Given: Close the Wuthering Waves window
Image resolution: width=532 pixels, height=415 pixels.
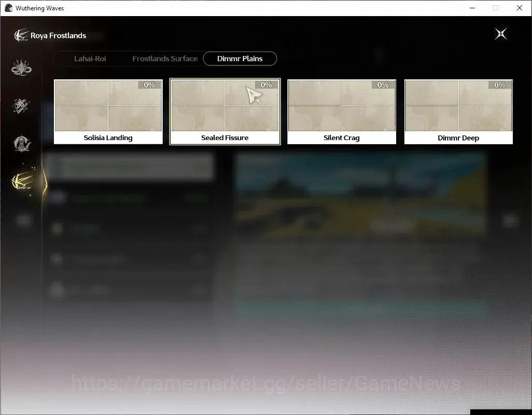Looking at the screenshot, I should coord(520,8).
